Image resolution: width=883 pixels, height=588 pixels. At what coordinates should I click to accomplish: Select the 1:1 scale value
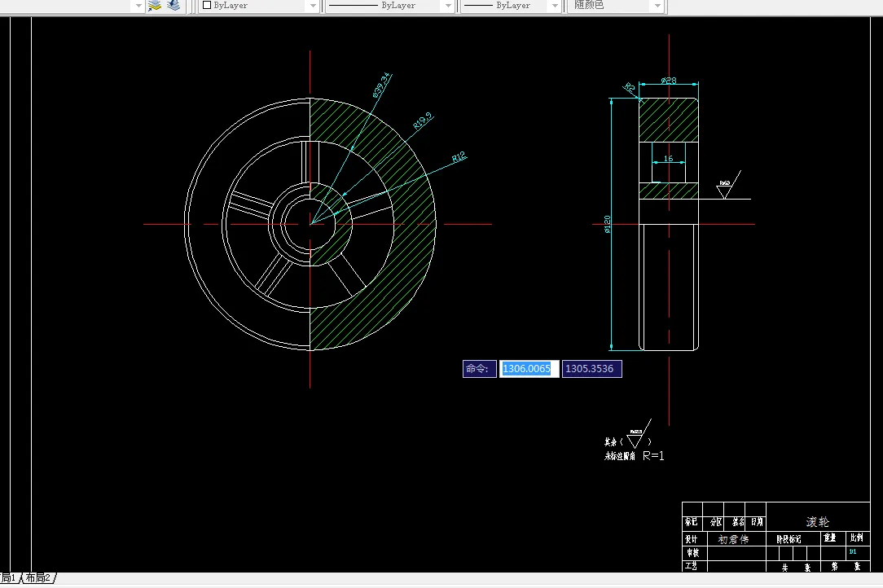pos(853,552)
